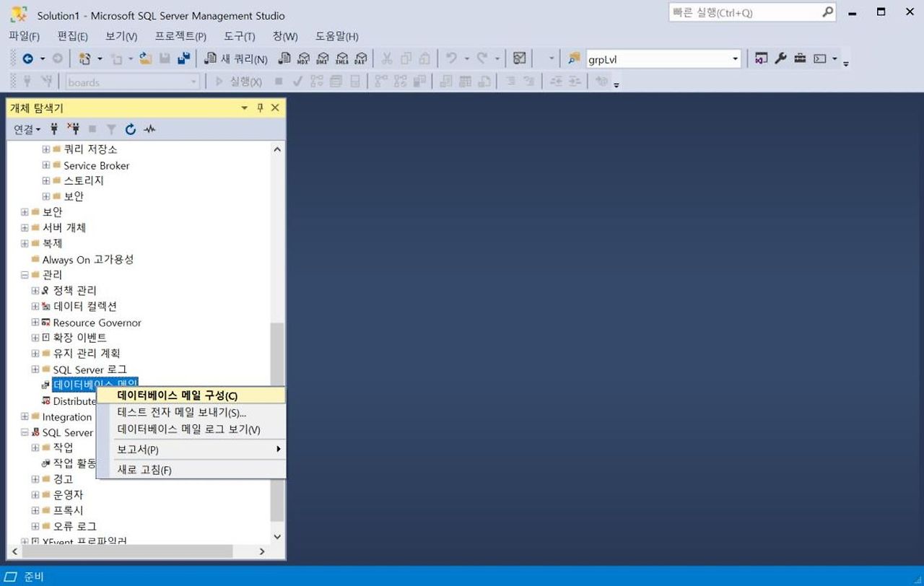This screenshot has height=586, width=924.
Task: Open the 창(W) menu
Action: tap(285, 36)
